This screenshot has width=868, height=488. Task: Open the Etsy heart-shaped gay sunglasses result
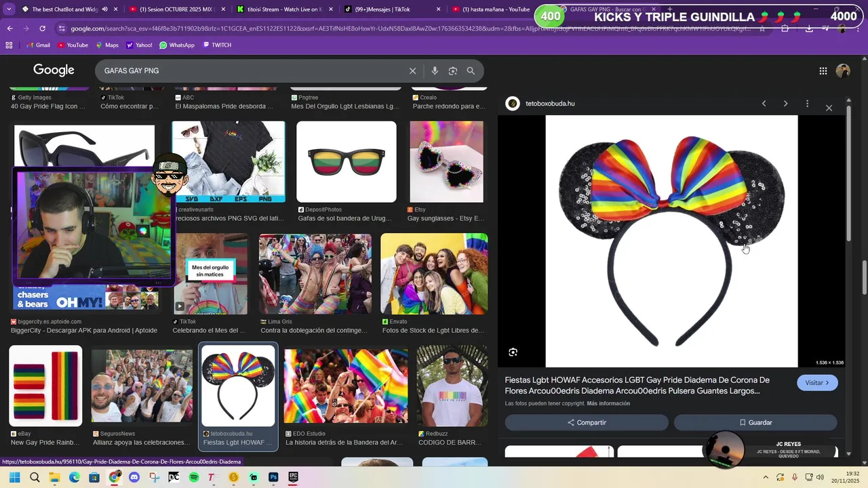447,162
